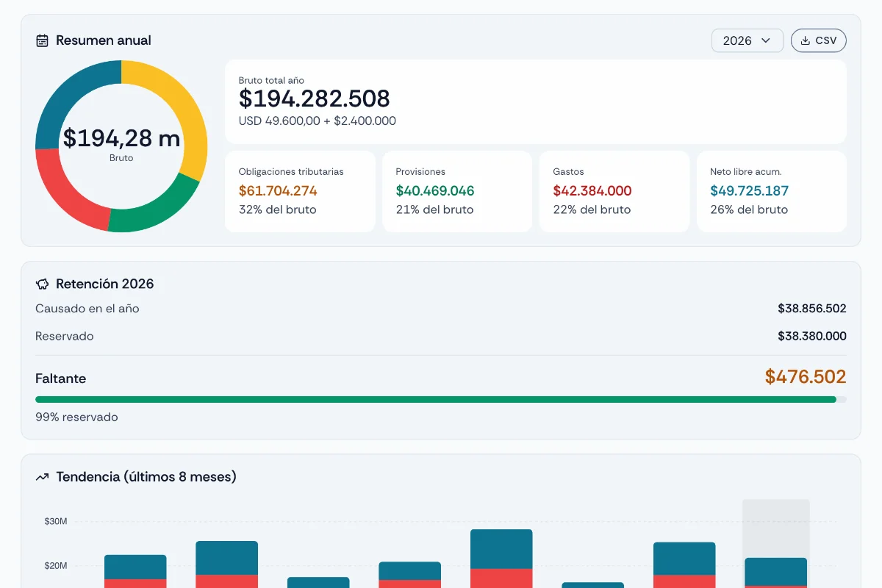The image size is (882, 588).
Task: Click the $30M axis label
Action: [x=56, y=521]
